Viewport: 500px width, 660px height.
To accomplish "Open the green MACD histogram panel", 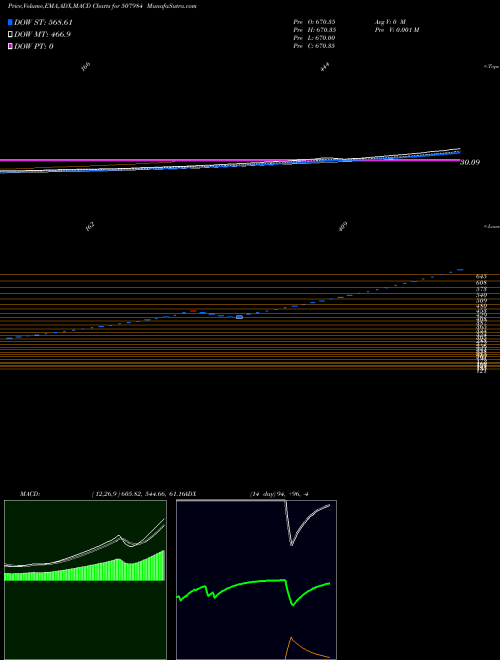I will 85,580.
